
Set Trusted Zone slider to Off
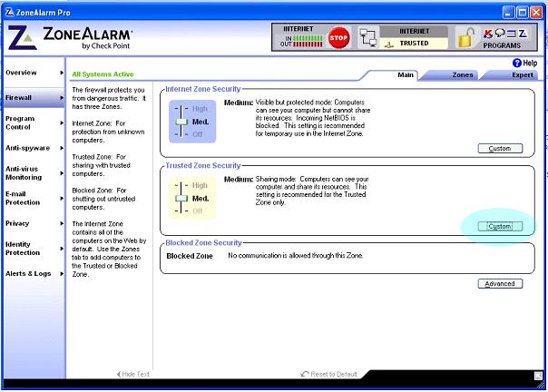tap(198, 211)
